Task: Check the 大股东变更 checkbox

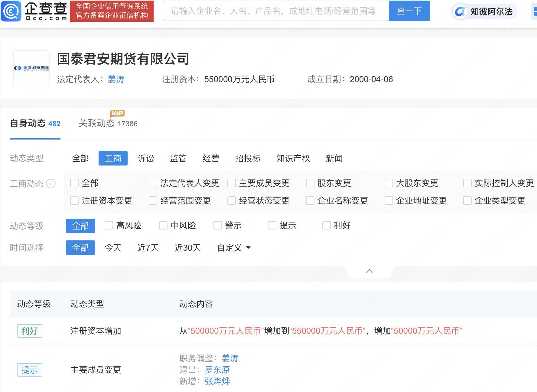Action: [389, 183]
